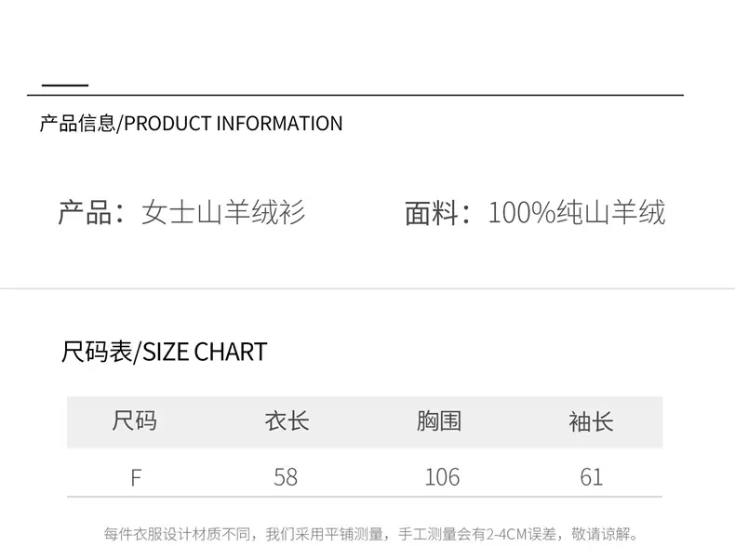Click the sleeve length value 61
Screen dimensions: 735x560
pos(592,477)
